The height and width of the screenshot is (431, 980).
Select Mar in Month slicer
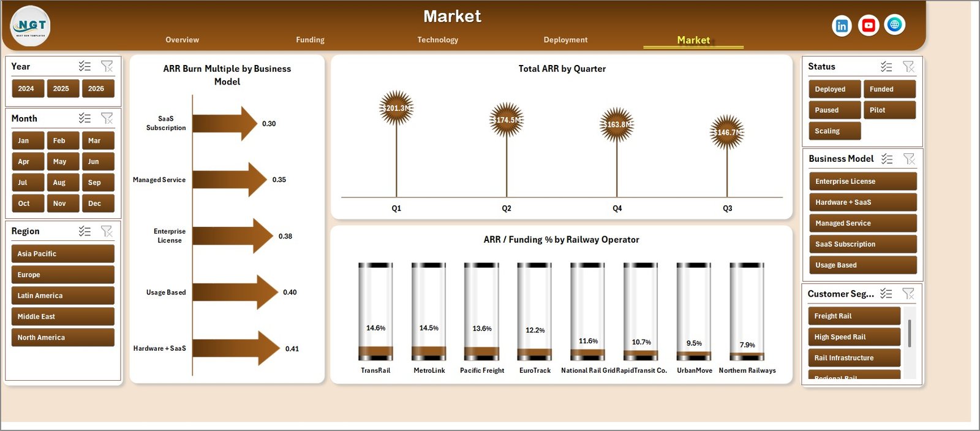[98, 140]
